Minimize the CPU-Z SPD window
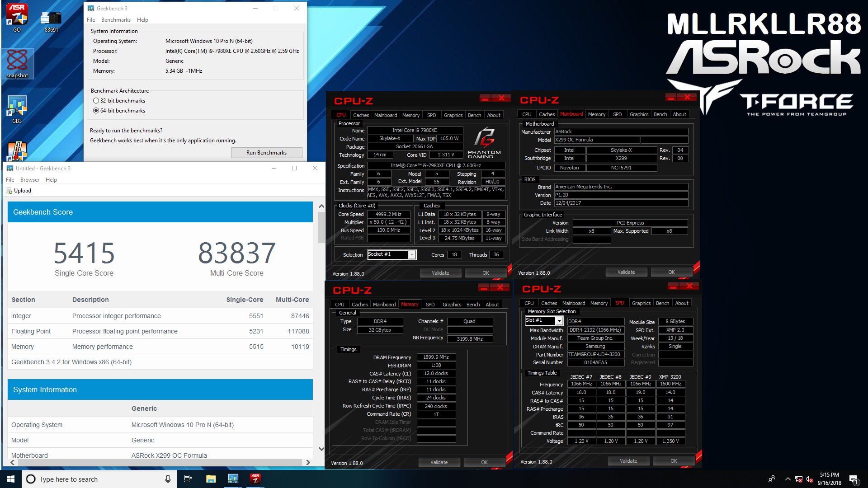 coord(673,286)
